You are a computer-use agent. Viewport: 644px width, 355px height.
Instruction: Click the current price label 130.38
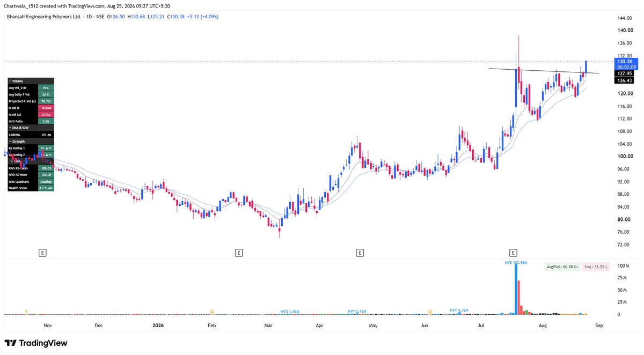[x=625, y=62]
